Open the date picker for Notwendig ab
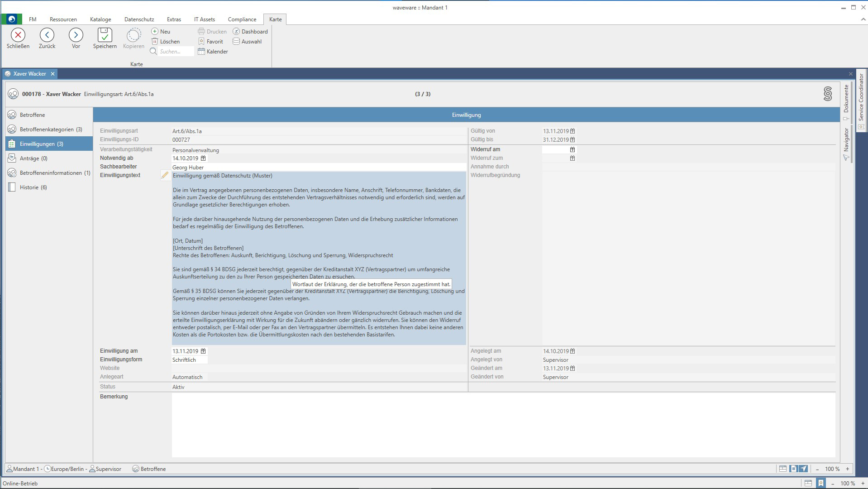This screenshot has height=489, width=868. tap(203, 158)
